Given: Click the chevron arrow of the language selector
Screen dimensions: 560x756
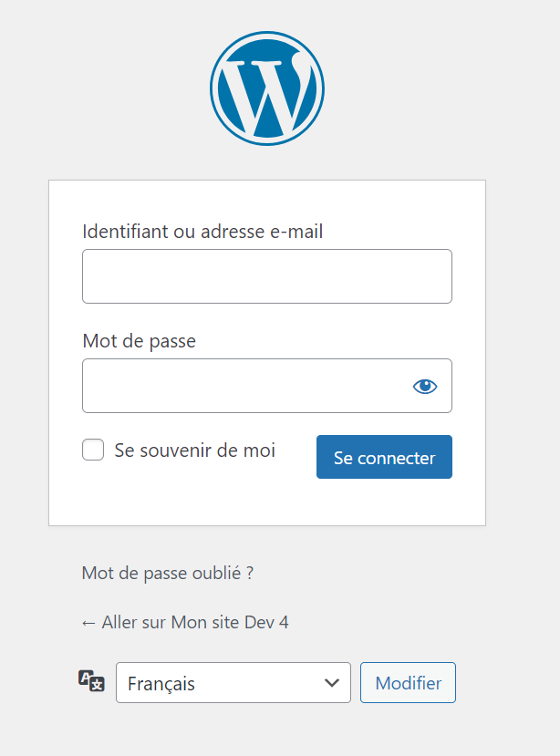Looking at the screenshot, I should click(x=332, y=683).
